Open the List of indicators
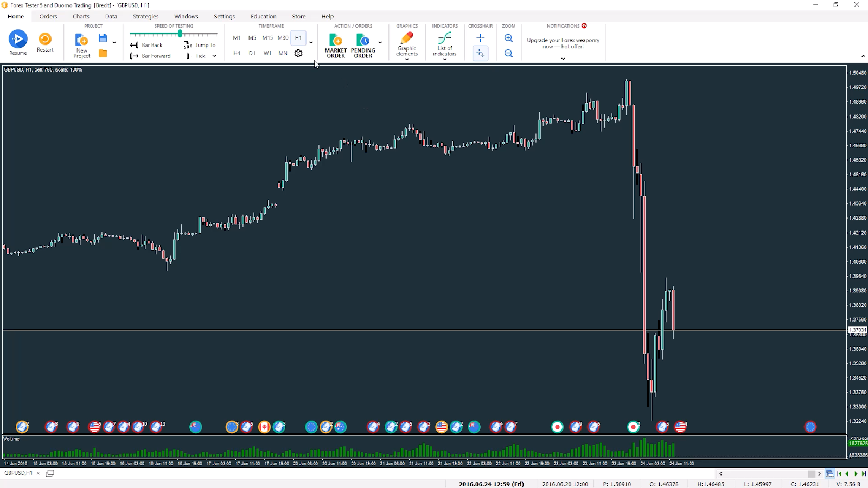This screenshot has width=868, height=488. [444, 42]
